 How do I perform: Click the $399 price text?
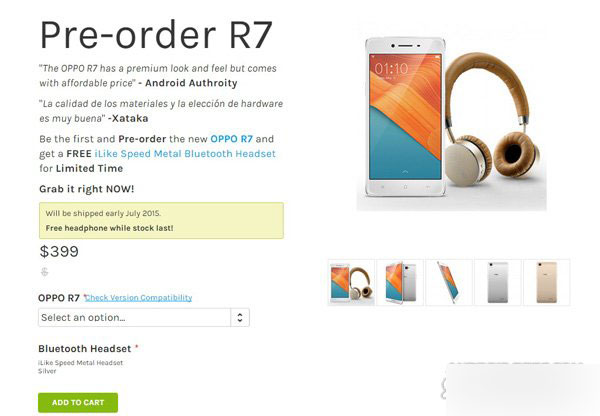click(59, 251)
